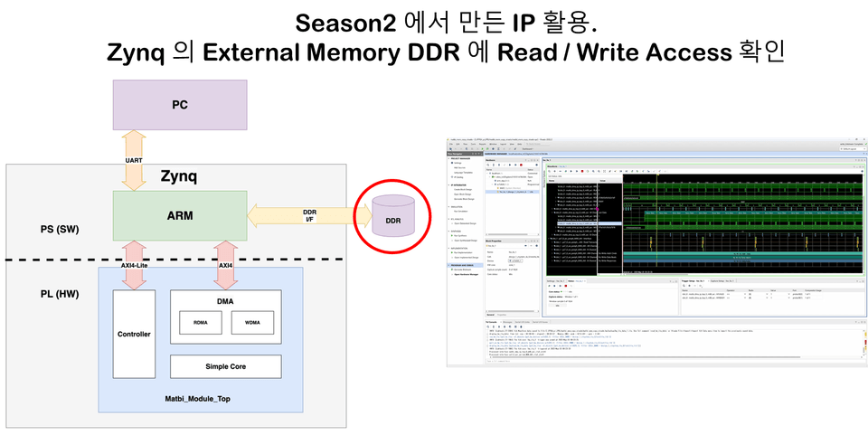Open the Properties tab below hardware properties
Viewport: 868px width, 435px height.
pyautogui.click(x=502, y=315)
